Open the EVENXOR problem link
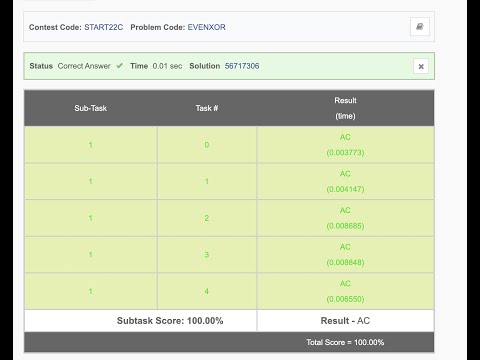Image resolution: width=480 pixels, height=360 pixels. point(206,27)
